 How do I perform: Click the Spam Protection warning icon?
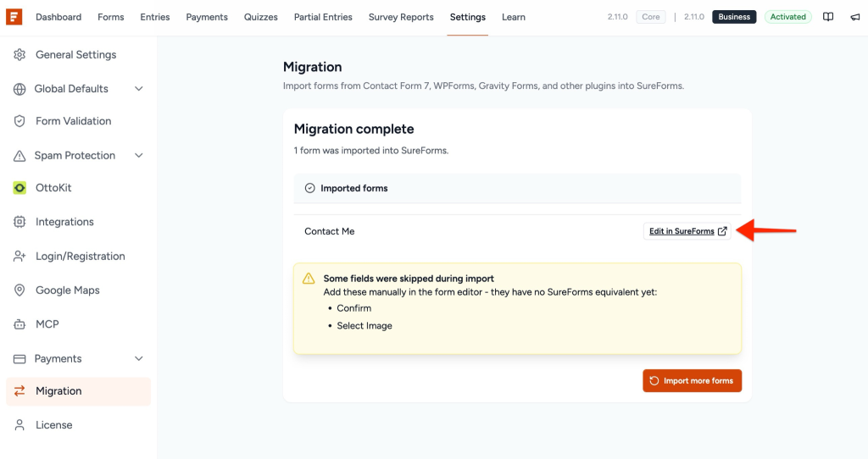pos(19,156)
